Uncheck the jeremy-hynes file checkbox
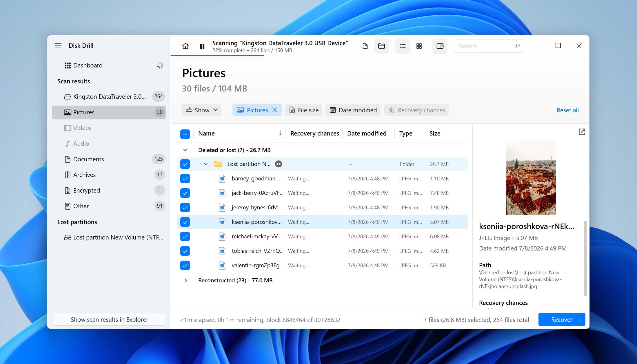Viewport: 637px width, 364px height. 185,208
